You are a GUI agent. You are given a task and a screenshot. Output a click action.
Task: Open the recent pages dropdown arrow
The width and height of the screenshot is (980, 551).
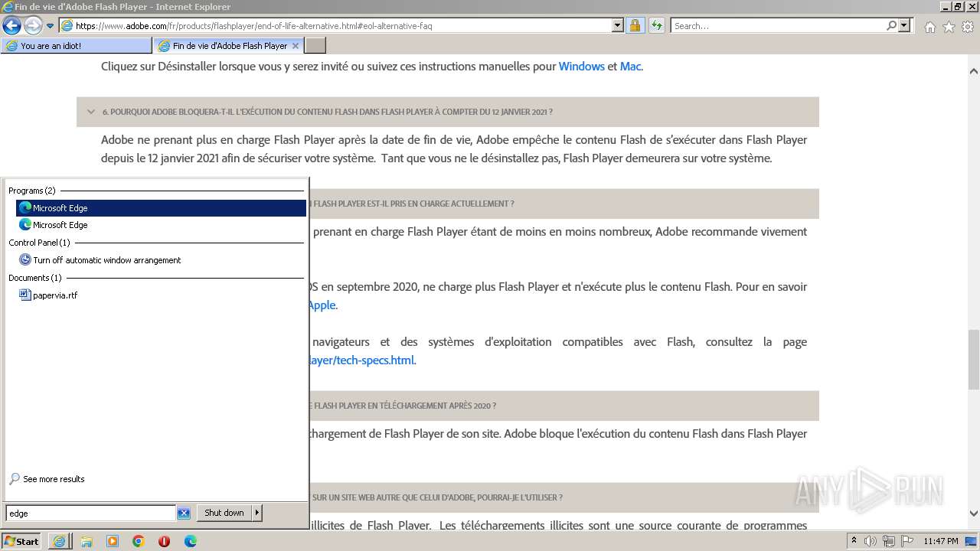pyautogui.click(x=51, y=26)
